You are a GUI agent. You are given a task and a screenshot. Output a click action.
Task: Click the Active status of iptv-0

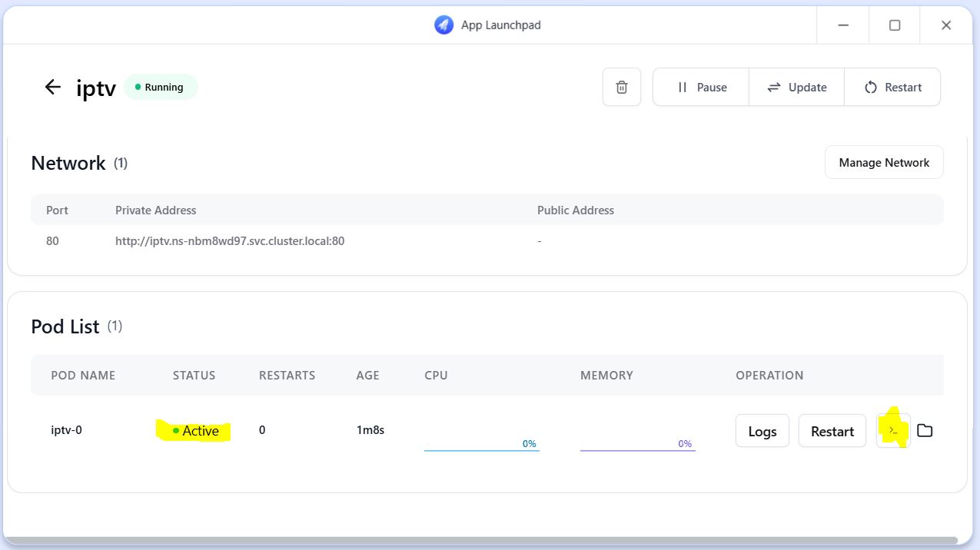[x=196, y=431]
